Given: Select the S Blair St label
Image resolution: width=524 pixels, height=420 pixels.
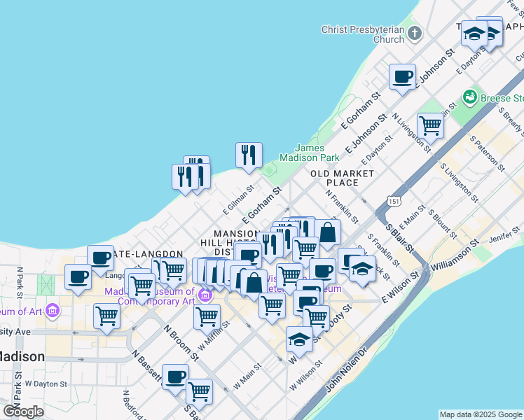Looking at the screenshot, I should click(400, 239).
